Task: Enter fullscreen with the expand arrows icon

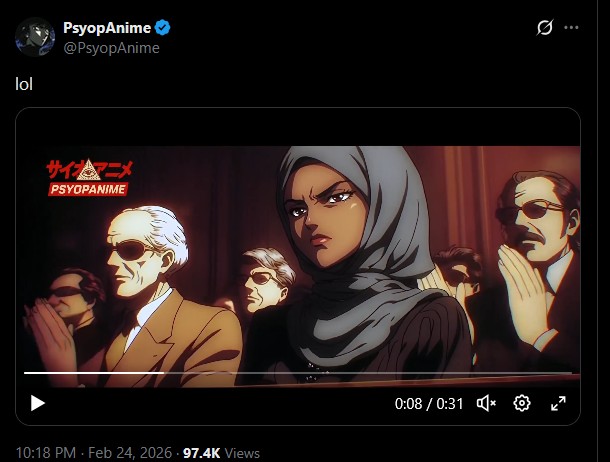Action: pos(558,403)
